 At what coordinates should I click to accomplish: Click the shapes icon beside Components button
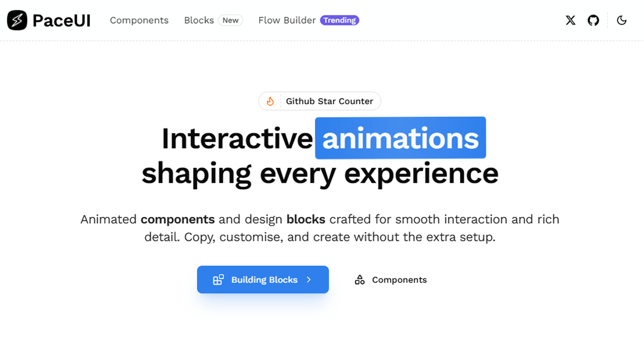click(x=360, y=280)
